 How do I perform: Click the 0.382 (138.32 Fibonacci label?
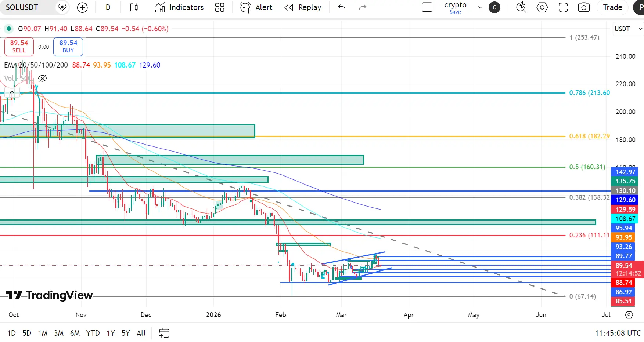pyautogui.click(x=589, y=197)
